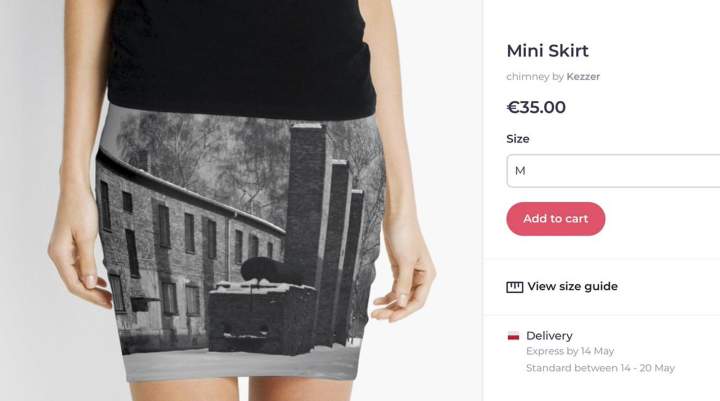Select Express by 14 May delivery text
Screen dimensions: 720x401
(x=570, y=351)
